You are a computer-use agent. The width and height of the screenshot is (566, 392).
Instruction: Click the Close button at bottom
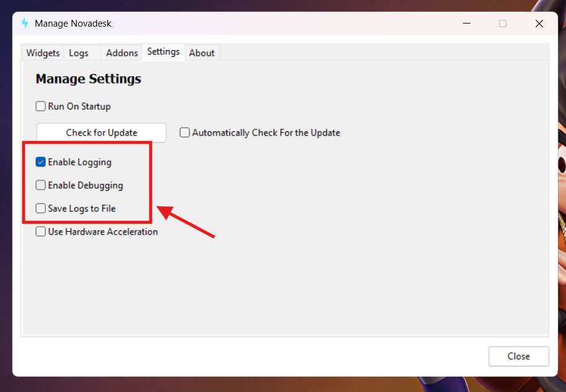click(519, 356)
